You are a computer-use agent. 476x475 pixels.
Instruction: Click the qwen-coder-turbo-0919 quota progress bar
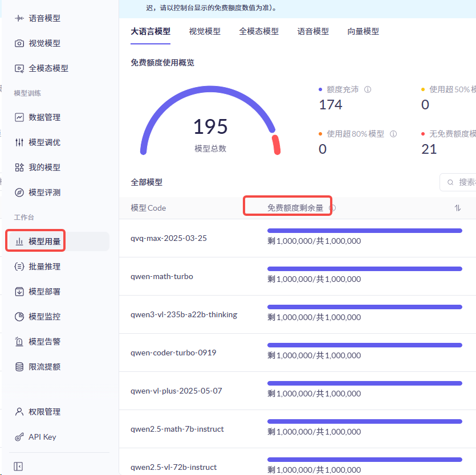tap(365, 345)
